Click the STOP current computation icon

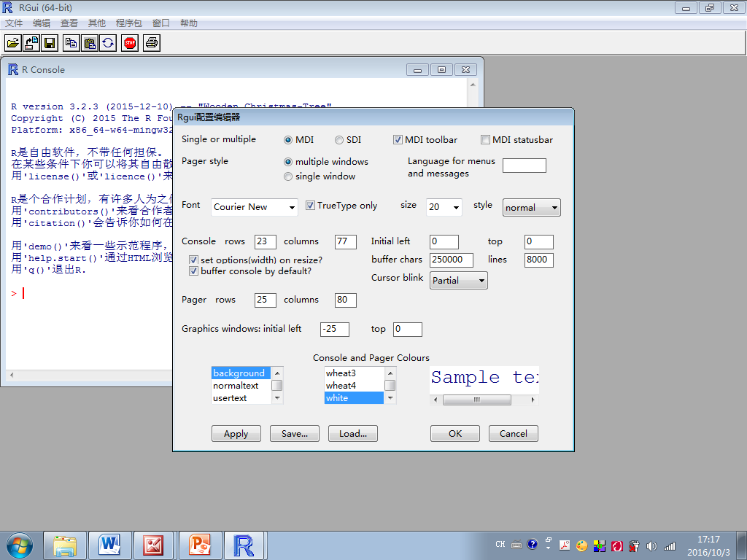pos(130,43)
